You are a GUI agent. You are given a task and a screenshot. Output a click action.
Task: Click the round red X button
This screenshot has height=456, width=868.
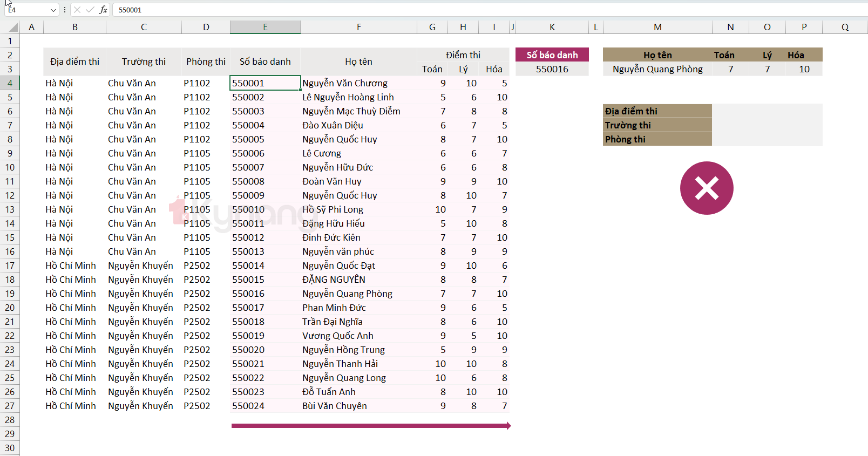707,188
